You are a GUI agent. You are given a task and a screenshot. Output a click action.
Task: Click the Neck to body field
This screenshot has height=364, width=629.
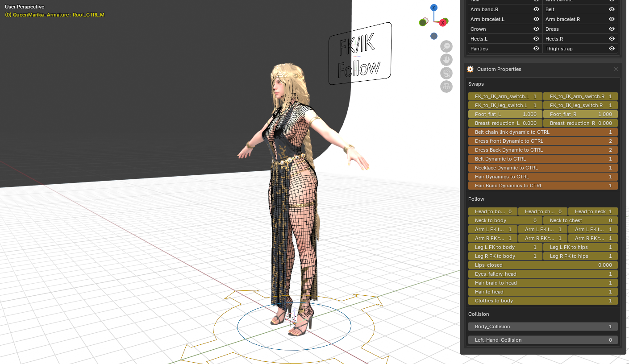point(505,220)
